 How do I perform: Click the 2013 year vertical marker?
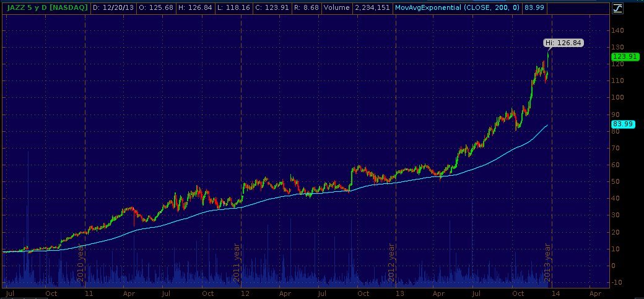click(x=547, y=262)
